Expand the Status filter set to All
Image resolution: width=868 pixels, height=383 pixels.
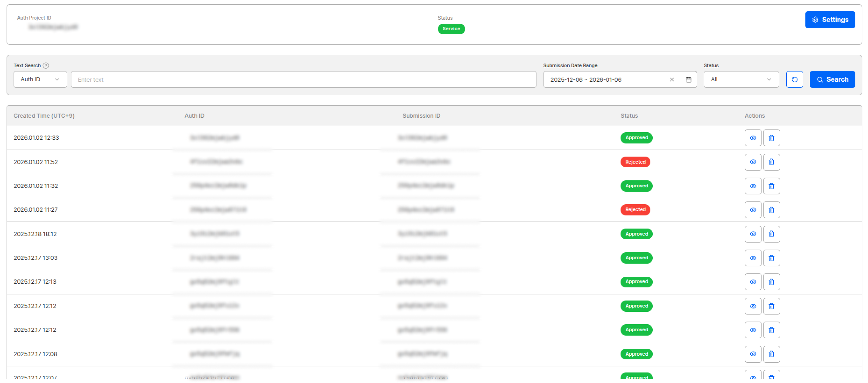tap(741, 79)
